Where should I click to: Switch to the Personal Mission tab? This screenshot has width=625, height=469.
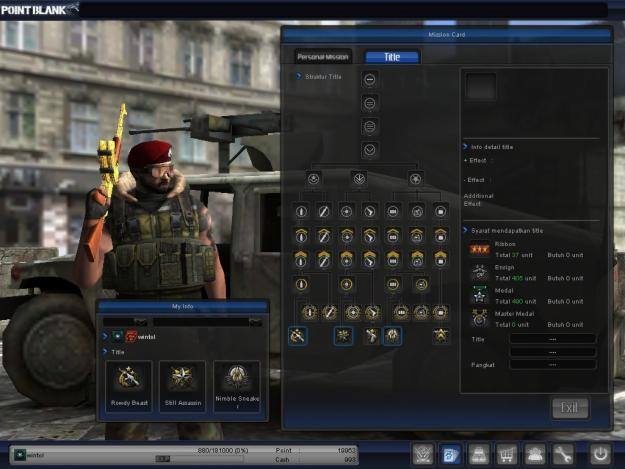pyautogui.click(x=323, y=57)
